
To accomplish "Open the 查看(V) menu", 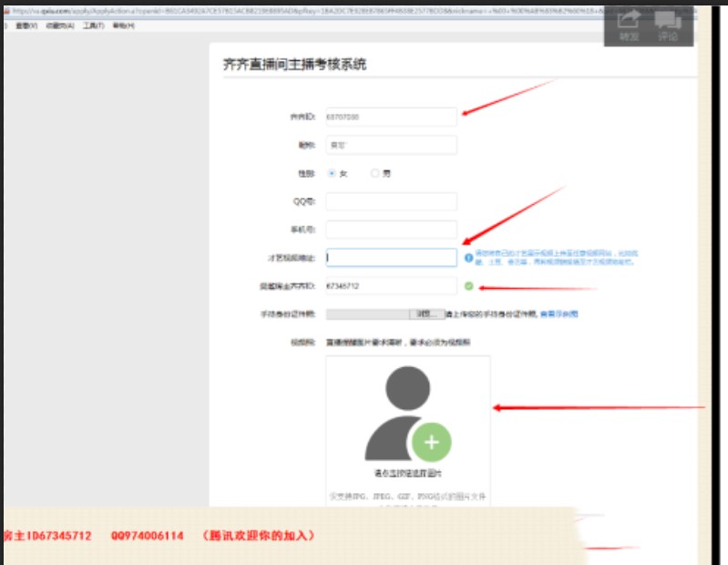I will point(26,26).
